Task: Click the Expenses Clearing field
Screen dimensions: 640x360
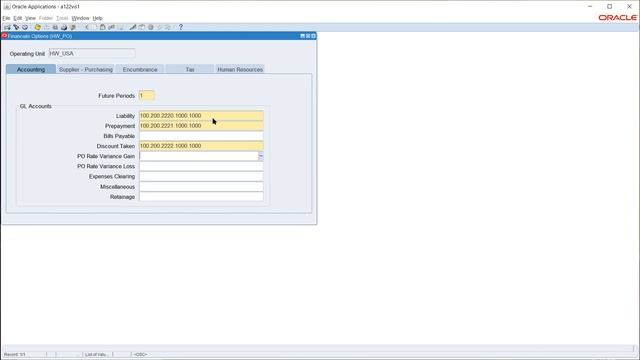Action: coord(201,176)
